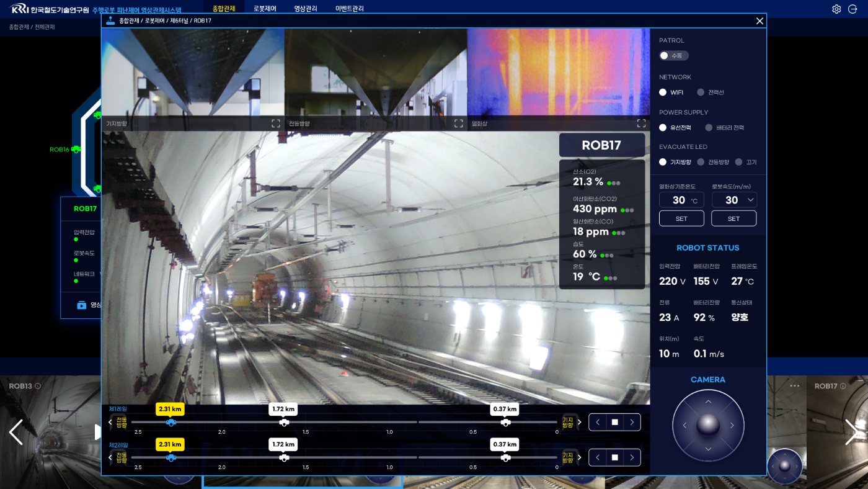Click the logout icon in the top bar
The height and width of the screenshot is (489, 868).
tap(852, 9)
